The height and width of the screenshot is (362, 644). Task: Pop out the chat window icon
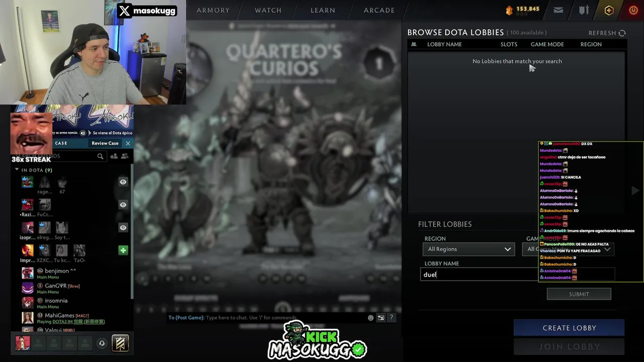click(x=381, y=318)
